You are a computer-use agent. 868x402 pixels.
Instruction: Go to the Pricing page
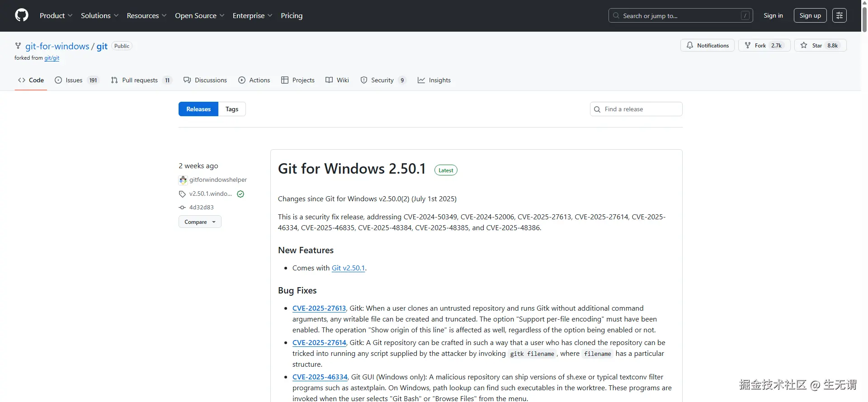[292, 15]
